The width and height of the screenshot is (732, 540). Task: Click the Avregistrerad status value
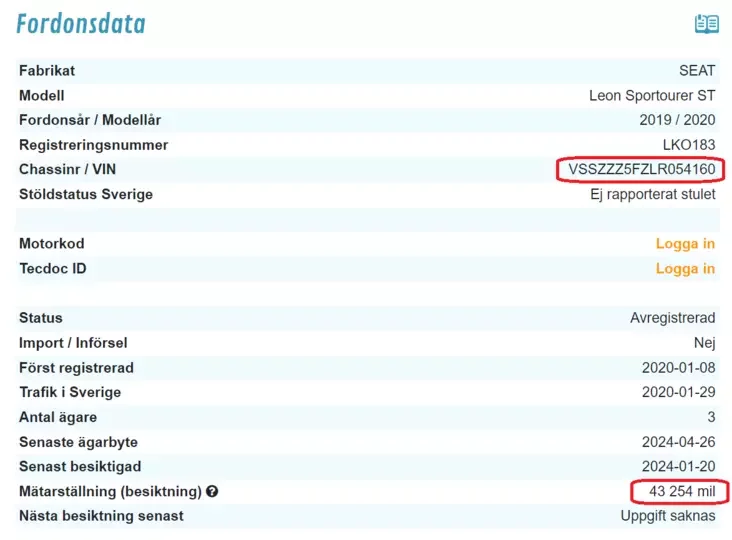coord(672,318)
